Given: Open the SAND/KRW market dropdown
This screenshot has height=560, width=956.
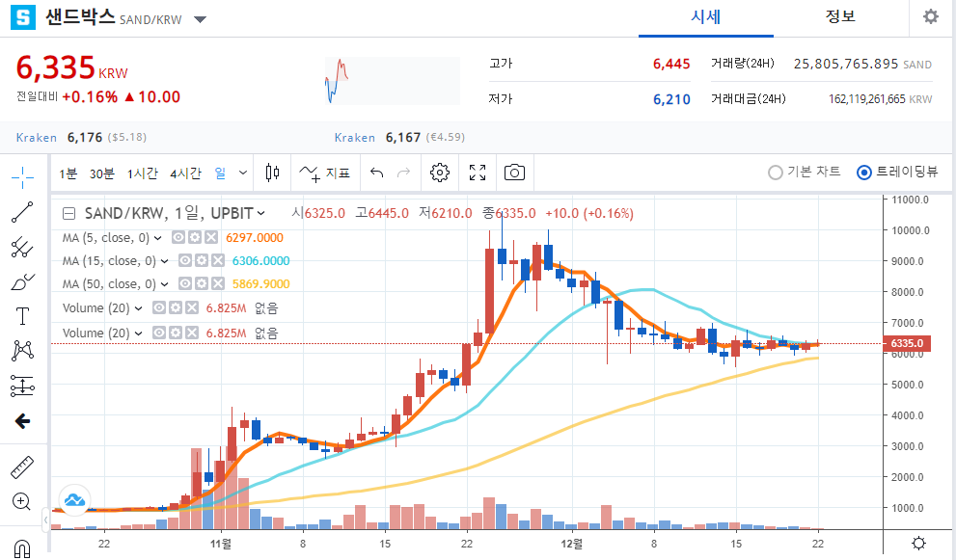Looking at the screenshot, I should (200, 19).
